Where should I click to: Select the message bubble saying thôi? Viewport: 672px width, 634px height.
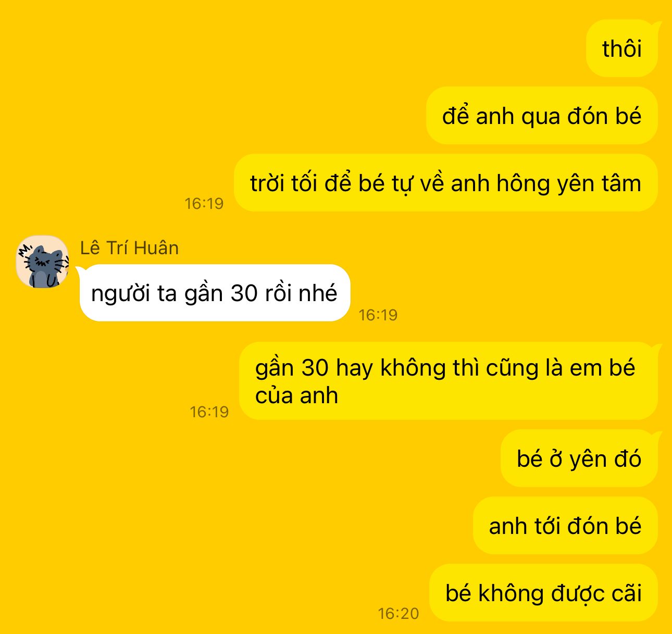point(622,48)
